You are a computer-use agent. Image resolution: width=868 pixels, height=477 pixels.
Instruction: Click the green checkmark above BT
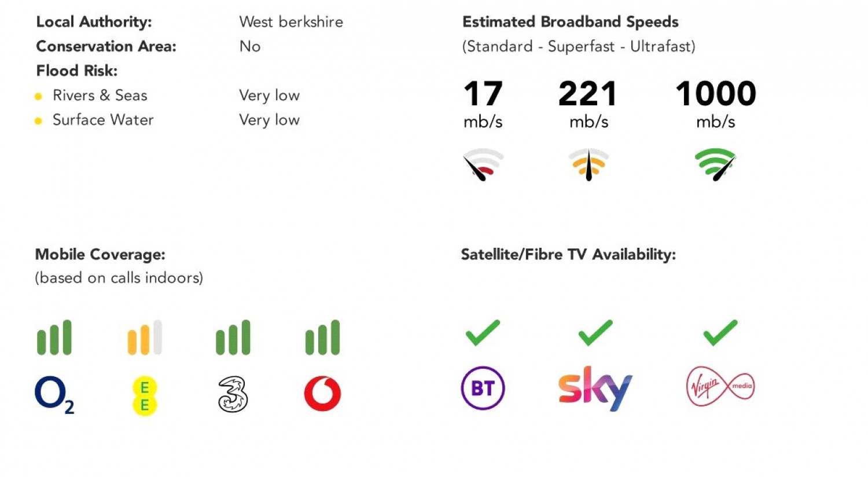click(x=483, y=333)
